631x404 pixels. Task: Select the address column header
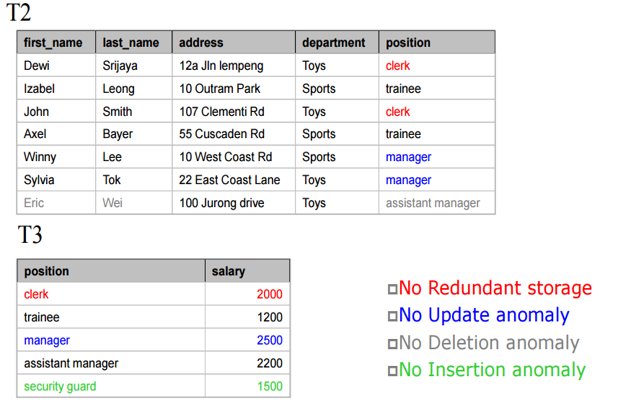(x=201, y=43)
